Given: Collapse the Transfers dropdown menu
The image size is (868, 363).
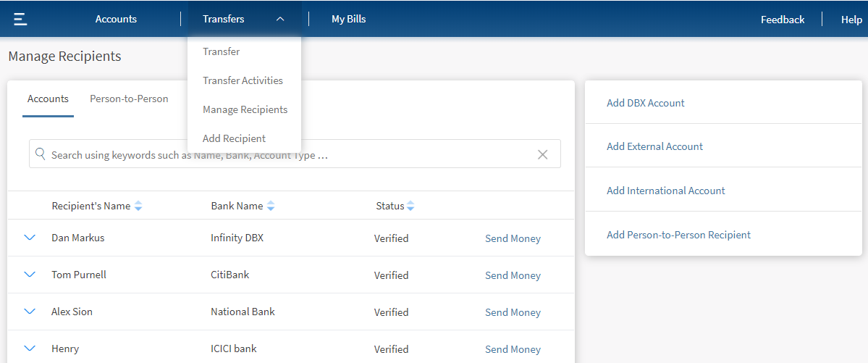Looking at the screenshot, I should (x=280, y=20).
